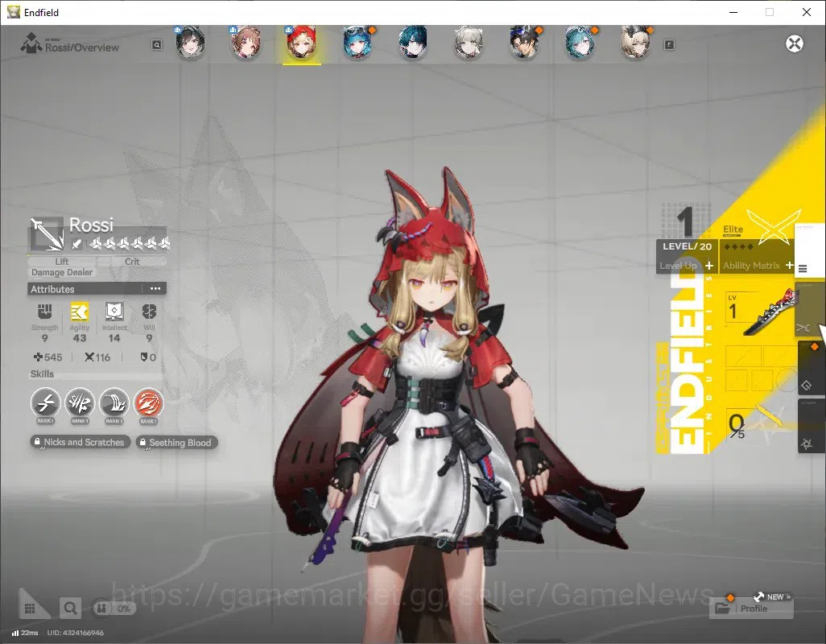Open the grid menu icon

[30, 609]
